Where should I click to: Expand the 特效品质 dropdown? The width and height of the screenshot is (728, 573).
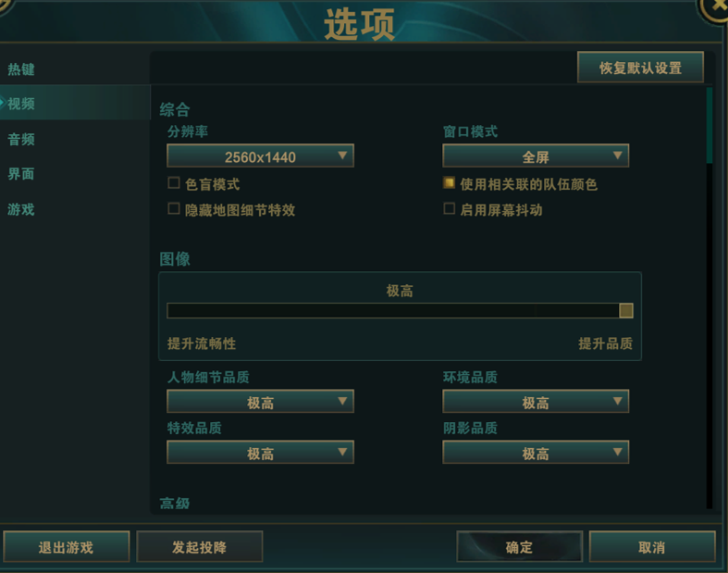260,454
